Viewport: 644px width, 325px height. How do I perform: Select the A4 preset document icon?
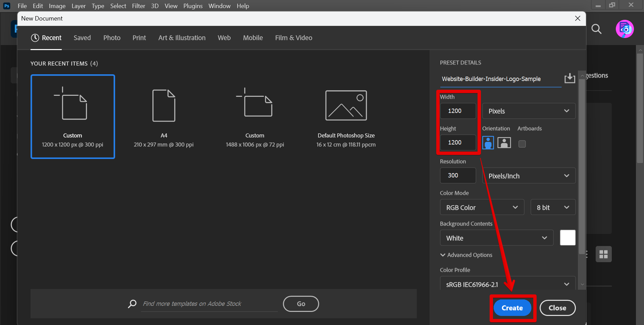[x=164, y=106]
